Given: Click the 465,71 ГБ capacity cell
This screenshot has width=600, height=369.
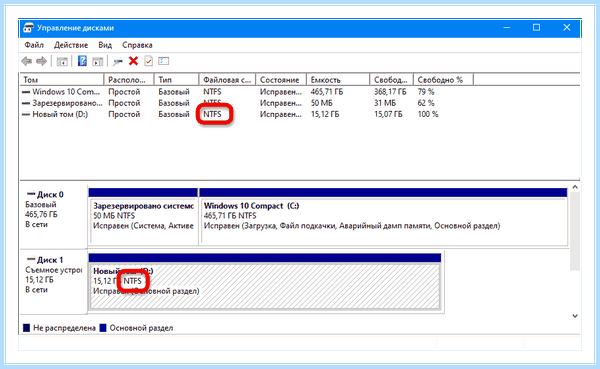Looking at the screenshot, I should click(327, 92).
